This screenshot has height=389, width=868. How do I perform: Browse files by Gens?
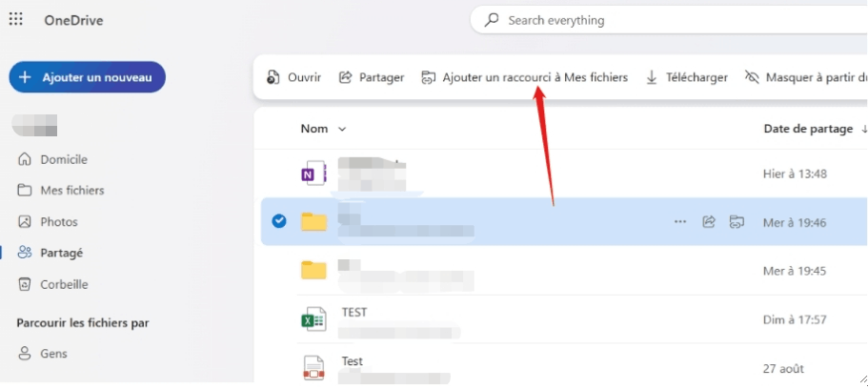click(x=43, y=354)
